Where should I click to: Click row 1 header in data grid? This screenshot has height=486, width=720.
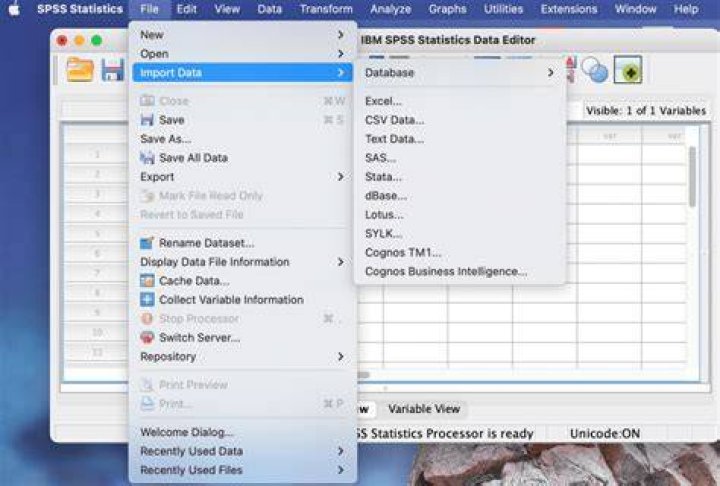point(97,154)
